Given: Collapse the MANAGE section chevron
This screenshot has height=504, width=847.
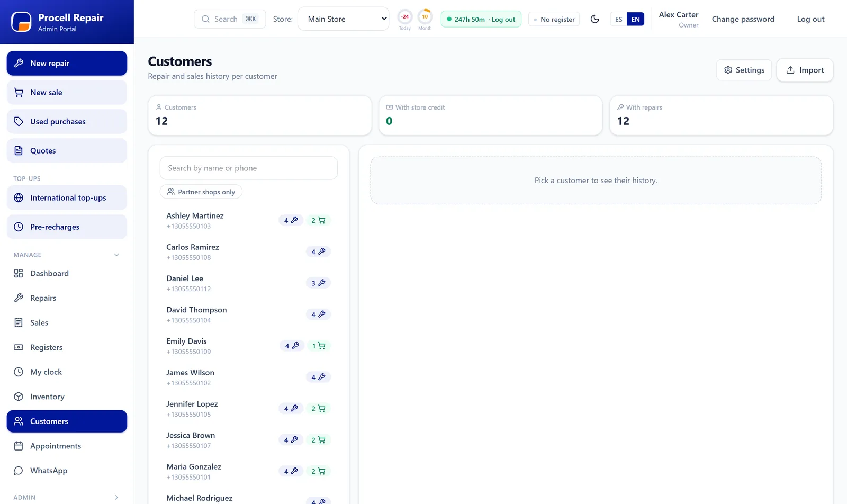Looking at the screenshot, I should coord(116,255).
